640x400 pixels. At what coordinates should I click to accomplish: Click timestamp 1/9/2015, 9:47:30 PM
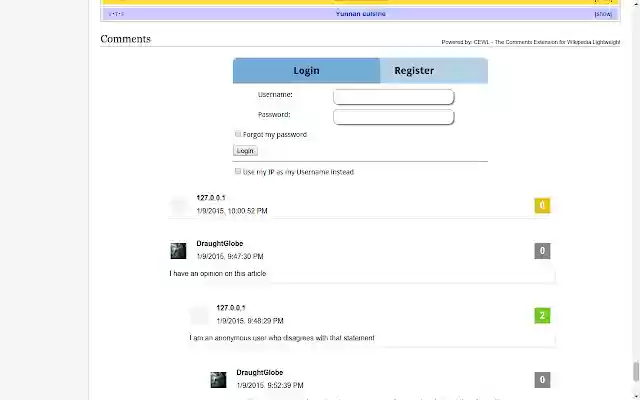(x=230, y=256)
